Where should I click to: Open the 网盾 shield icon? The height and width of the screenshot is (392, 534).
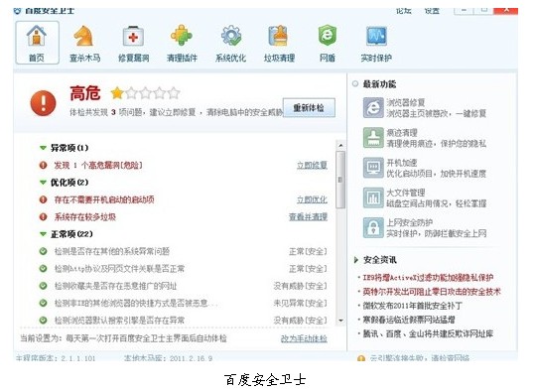328,36
